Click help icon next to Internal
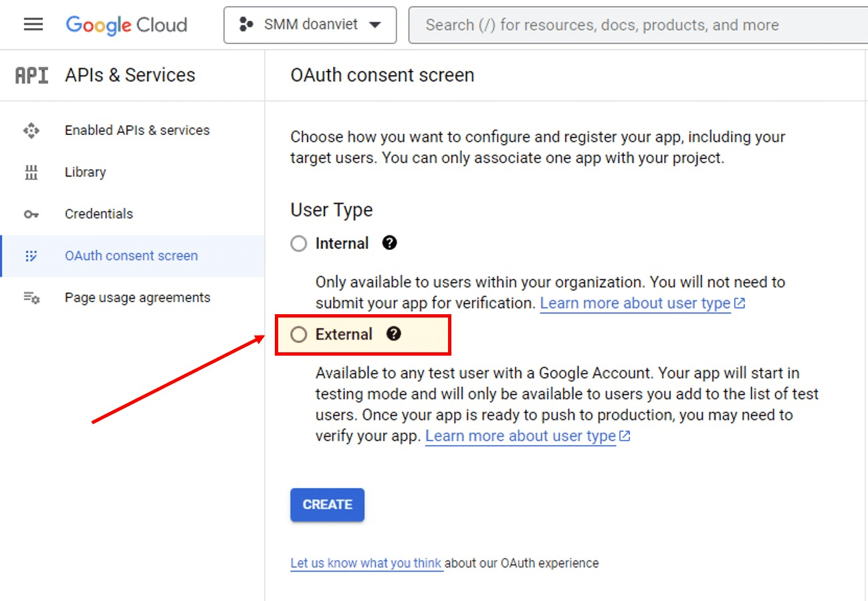Viewport: 868px width, 601px height. pos(390,243)
